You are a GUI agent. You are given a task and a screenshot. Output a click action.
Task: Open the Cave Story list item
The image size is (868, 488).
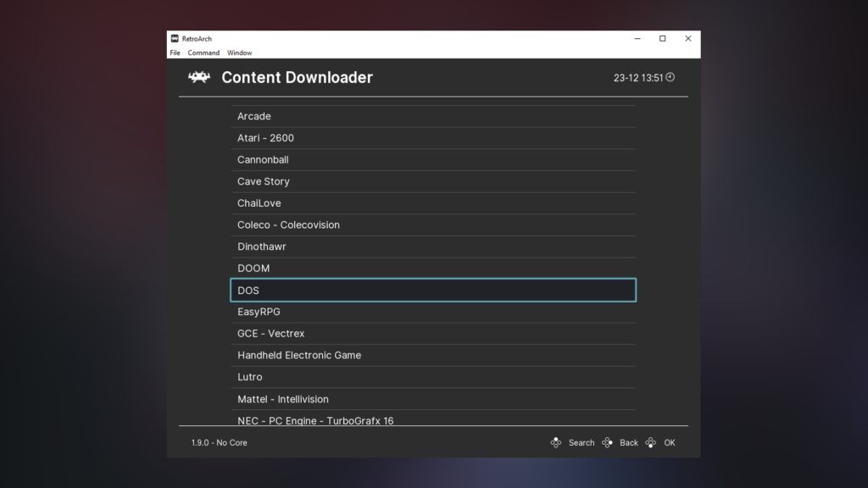(x=433, y=181)
